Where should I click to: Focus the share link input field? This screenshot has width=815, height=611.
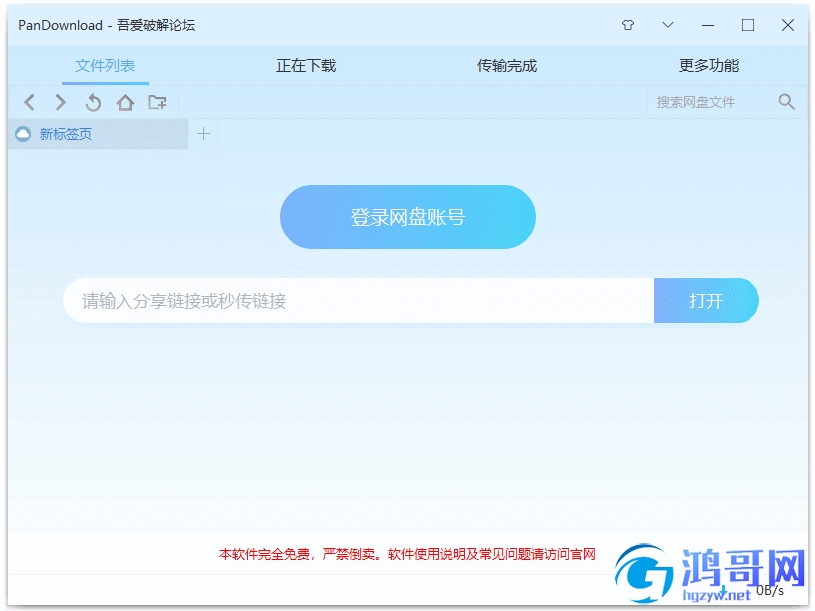point(359,300)
